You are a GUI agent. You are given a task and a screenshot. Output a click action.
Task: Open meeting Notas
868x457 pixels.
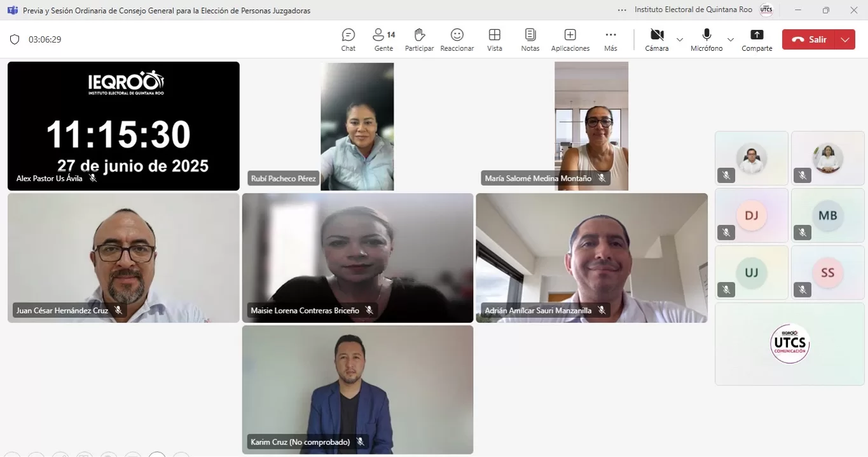pos(530,39)
